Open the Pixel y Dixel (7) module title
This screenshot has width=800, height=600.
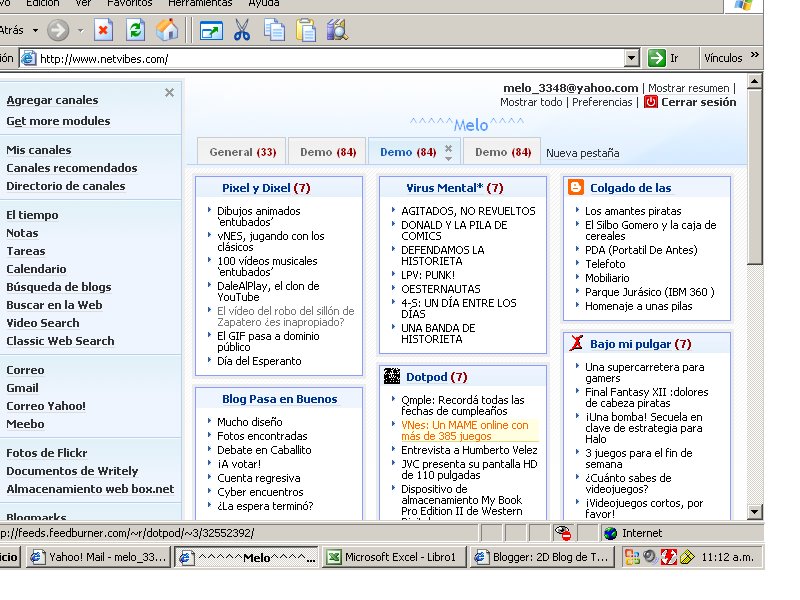[x=266, y=188]
